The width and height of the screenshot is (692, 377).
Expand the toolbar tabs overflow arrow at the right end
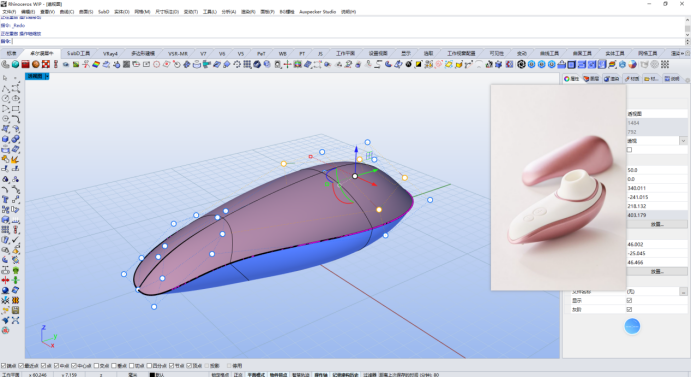pyautogui.click(x=682, y=53)
